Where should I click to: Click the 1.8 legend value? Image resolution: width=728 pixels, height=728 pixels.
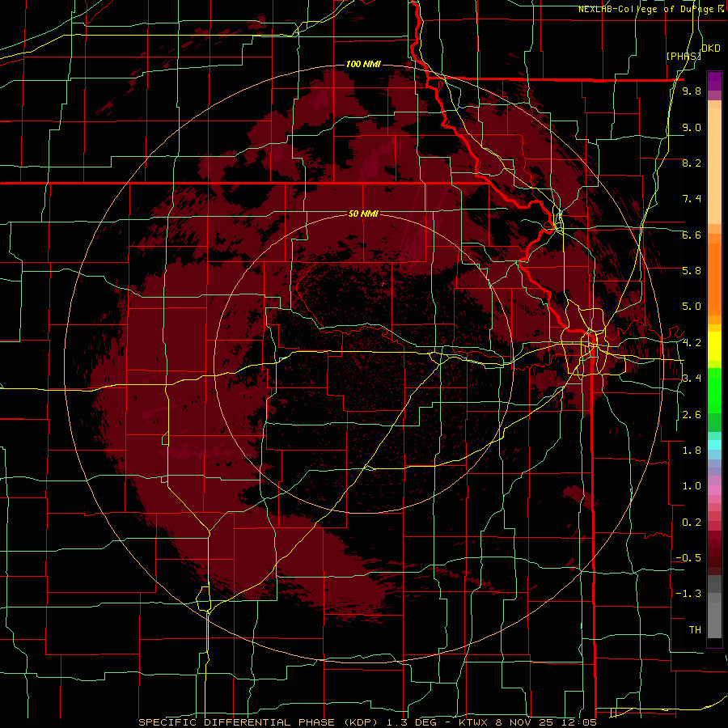pos(692,451)
